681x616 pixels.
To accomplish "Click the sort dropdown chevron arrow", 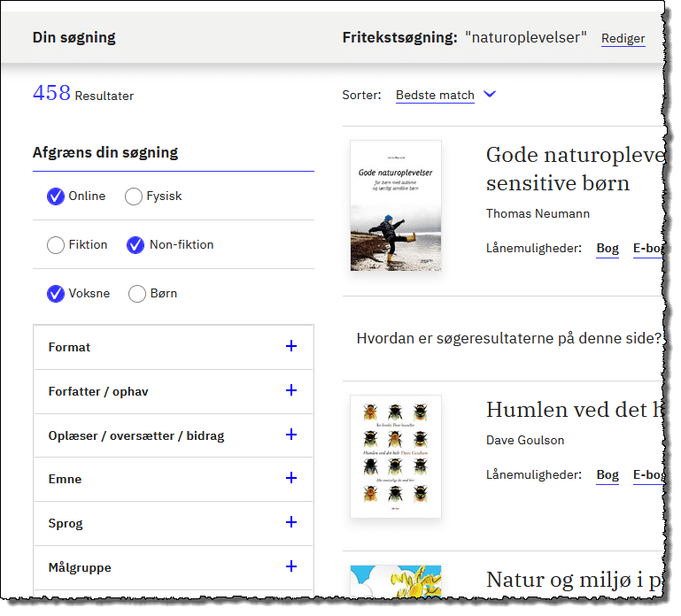I will [490, 95].
